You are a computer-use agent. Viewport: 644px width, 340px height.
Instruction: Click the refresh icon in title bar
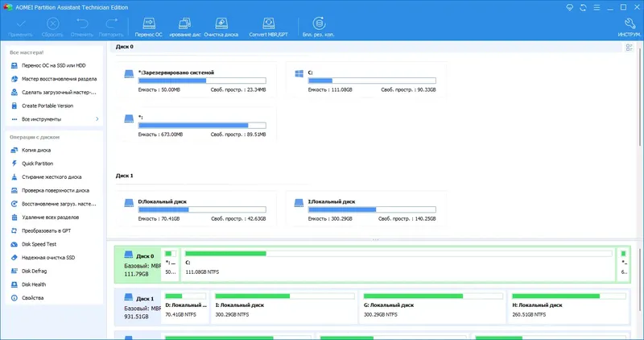[583, 7]
